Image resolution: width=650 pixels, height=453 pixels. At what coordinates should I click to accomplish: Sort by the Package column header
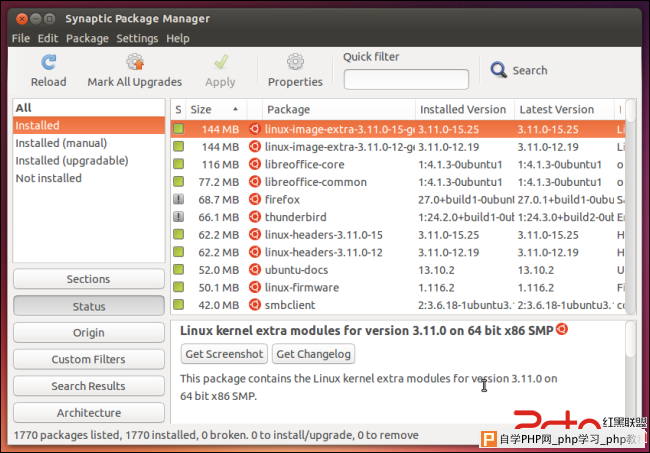(339, 109)
